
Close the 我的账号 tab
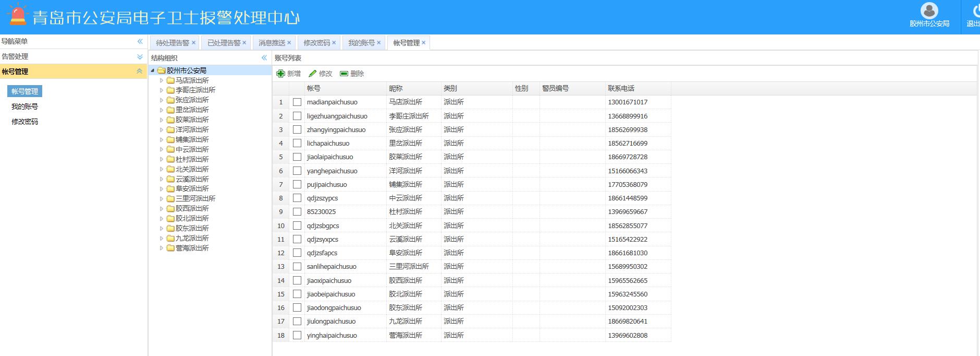(x=378, y=43)
